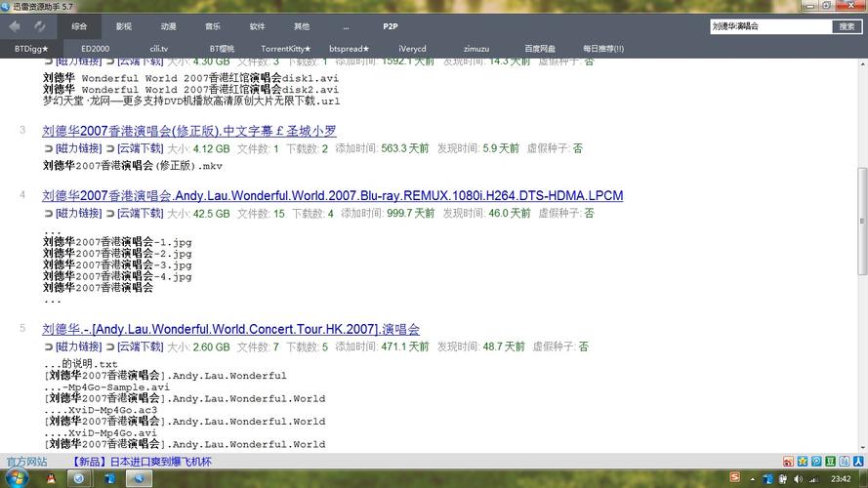Click 云端下载 for the 2.60 GB result
The height and width of the screenshot is (488, 868).
(x=140, y=346)
